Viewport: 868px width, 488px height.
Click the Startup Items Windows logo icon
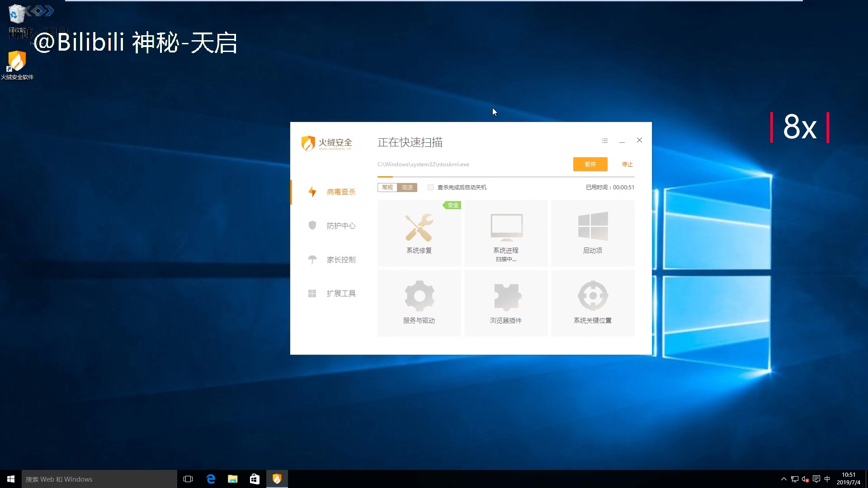[593, 226]
